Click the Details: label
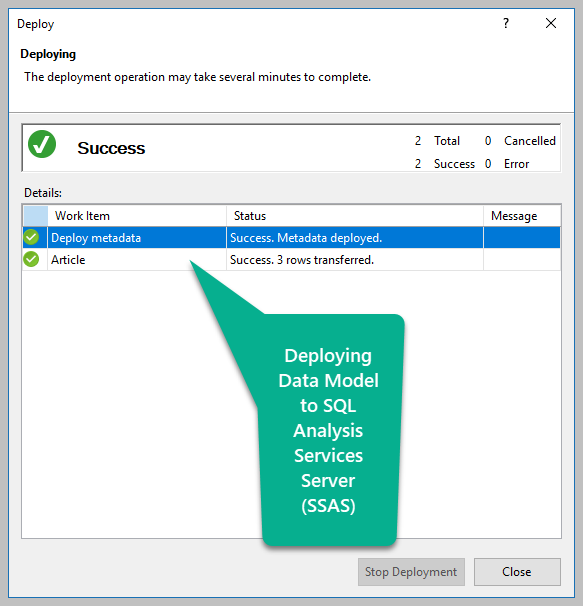The height and width of the screenshot is (606, 583). click(43, 192)
